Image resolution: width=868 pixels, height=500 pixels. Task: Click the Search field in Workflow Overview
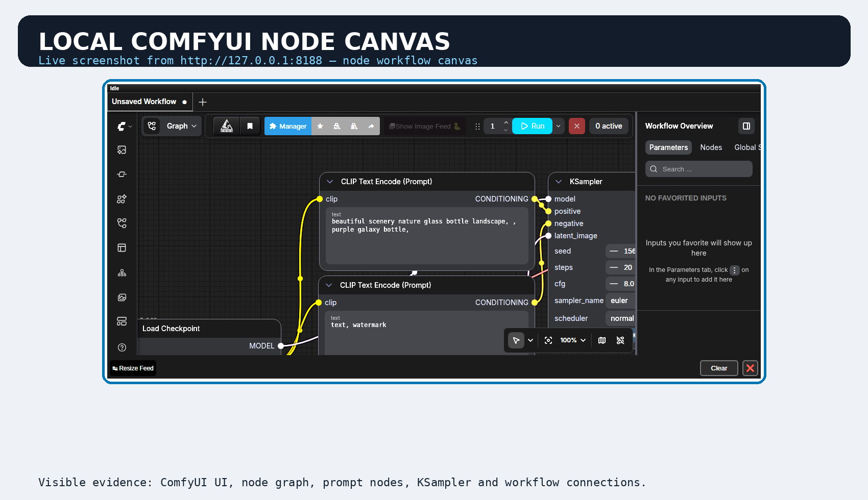click(699, 169)
